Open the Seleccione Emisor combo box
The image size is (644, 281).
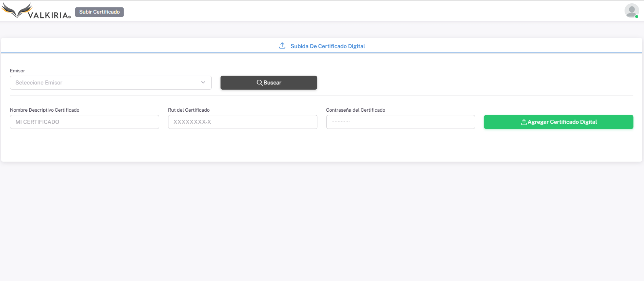[x=106, y=83]
